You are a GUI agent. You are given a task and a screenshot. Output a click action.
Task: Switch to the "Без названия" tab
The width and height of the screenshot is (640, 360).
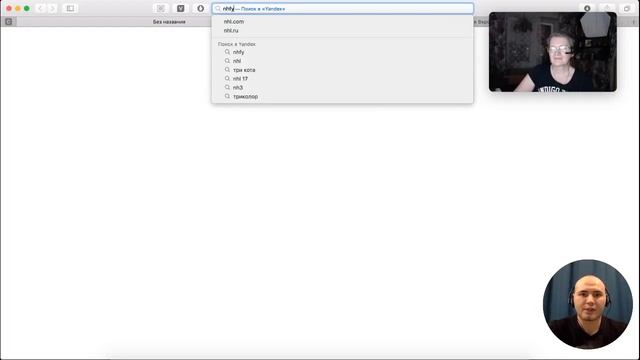click(169, 22)
